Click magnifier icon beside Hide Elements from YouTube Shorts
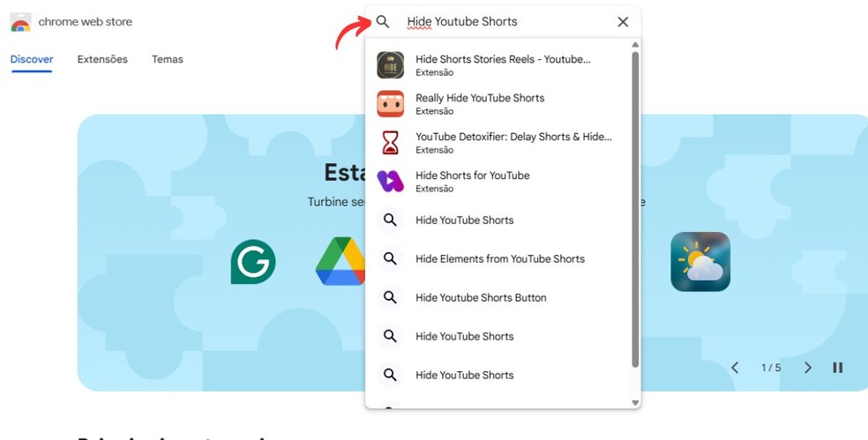 (x=390, y=259)
